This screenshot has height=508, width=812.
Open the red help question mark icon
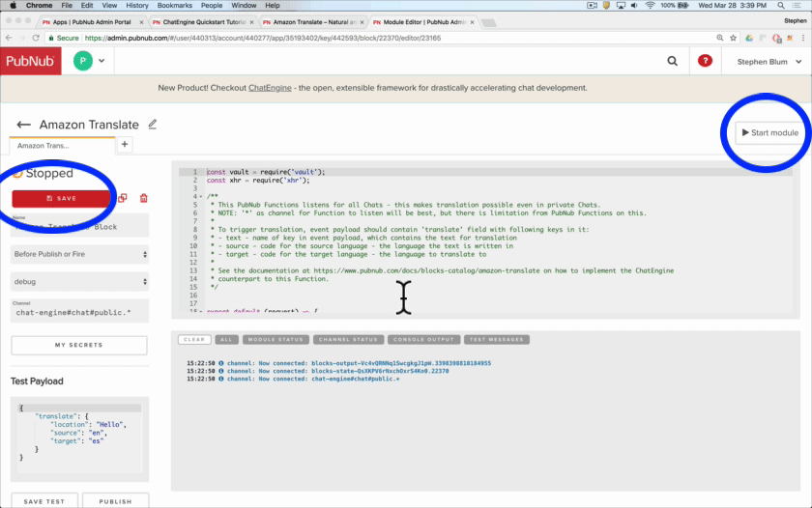(x=705, y=61)
